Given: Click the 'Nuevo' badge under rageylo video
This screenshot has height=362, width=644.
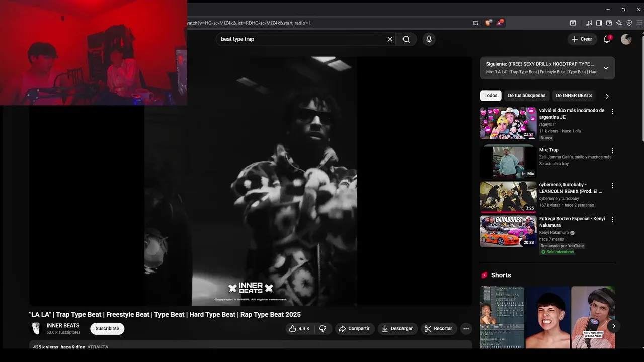Looking at the screenshot, I should 546,138.
